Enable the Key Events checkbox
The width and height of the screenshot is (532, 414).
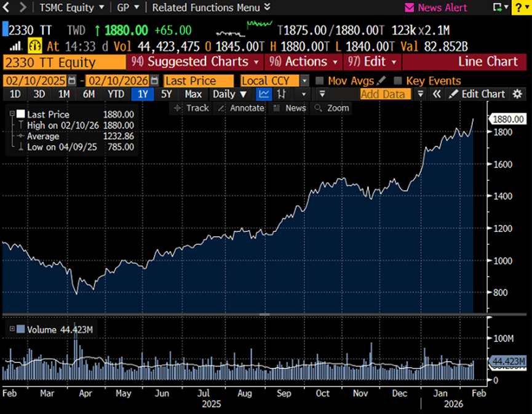398,81
